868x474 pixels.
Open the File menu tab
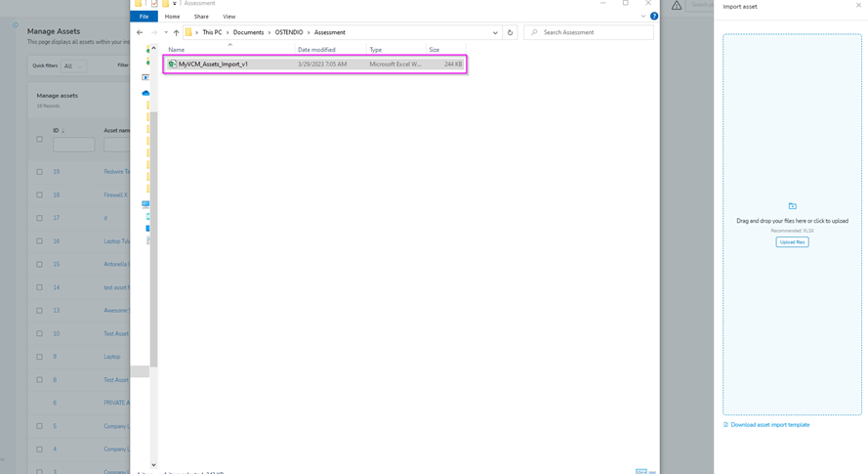pyautogui.click(x=144, y=17)
